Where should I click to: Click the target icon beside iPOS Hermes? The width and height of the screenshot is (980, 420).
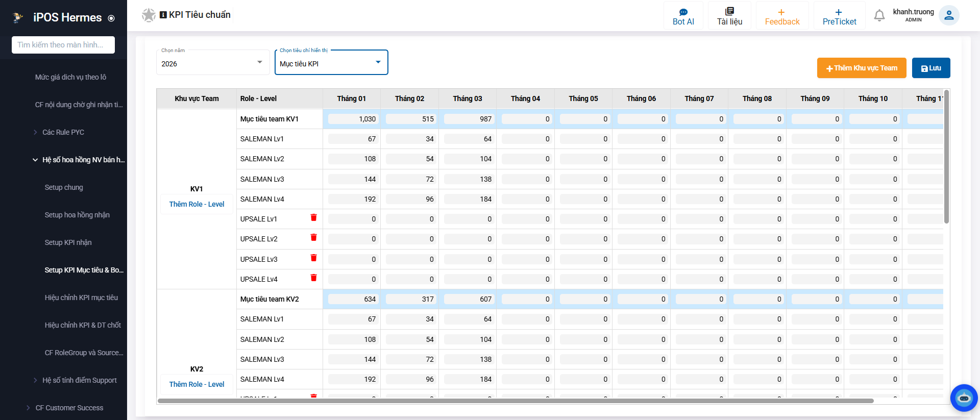tap(111, 18)
